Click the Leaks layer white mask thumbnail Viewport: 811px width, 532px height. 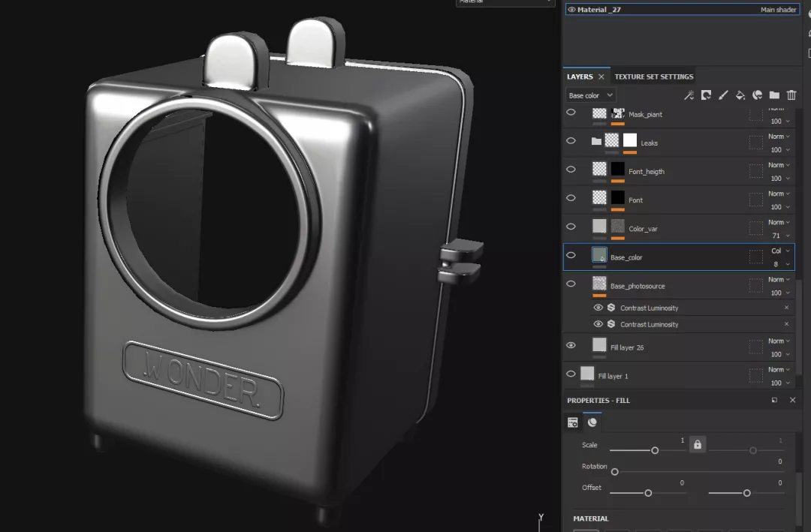pos(629,140)
